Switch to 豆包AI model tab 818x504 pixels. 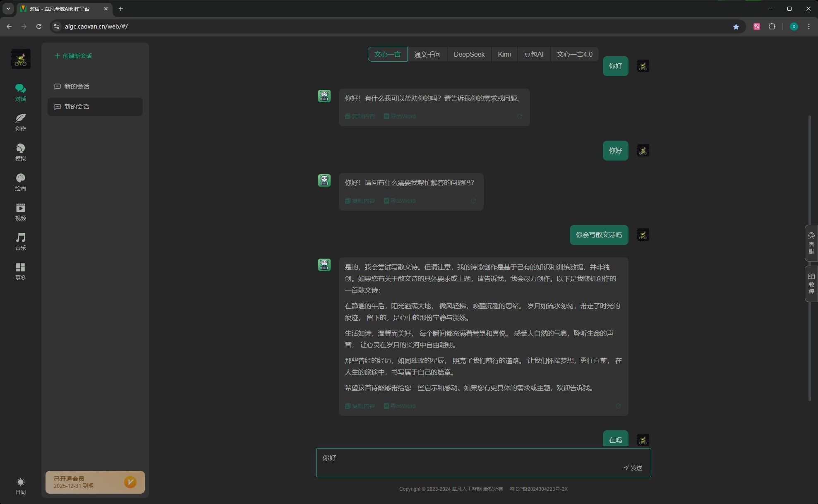pyautogui.click(x=533, y=54)
